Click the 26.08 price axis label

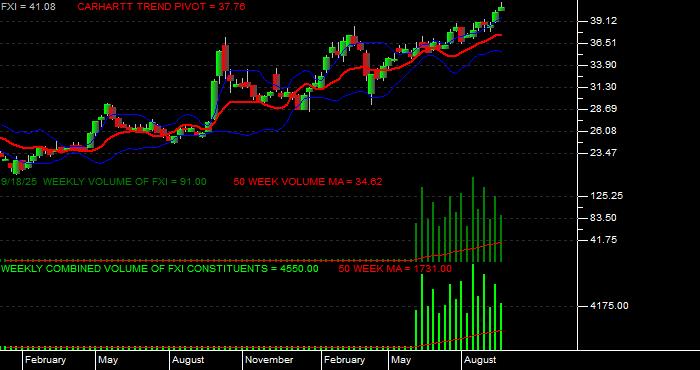tap(603, 131)
